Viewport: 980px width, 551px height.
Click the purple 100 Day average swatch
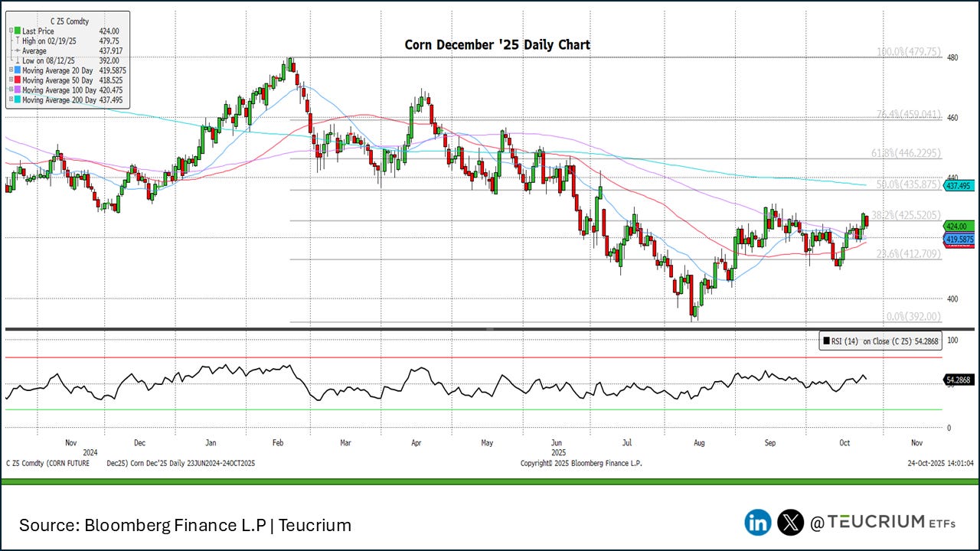(x=18, y=90)
